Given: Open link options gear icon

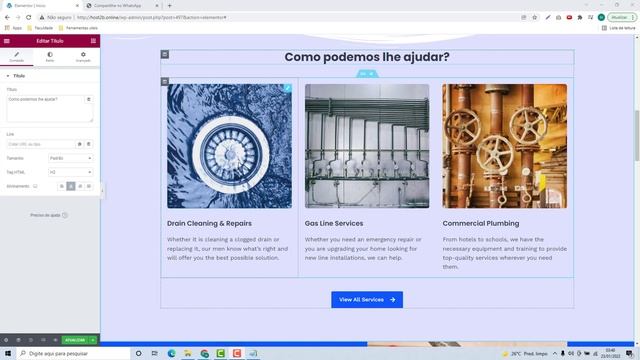Looking at the screenshot, I should [80, 144].
